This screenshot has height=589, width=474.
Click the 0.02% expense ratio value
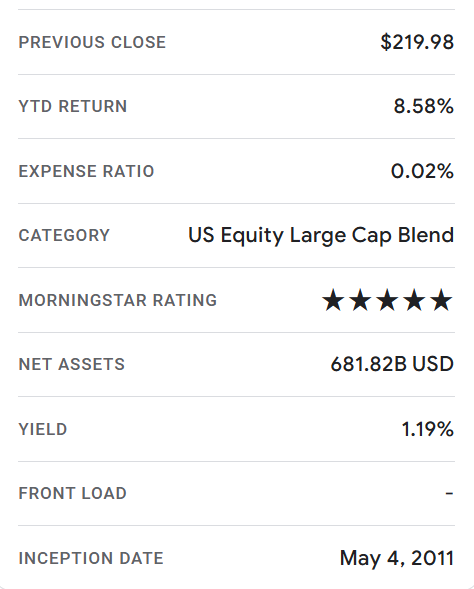click(423, 171)
